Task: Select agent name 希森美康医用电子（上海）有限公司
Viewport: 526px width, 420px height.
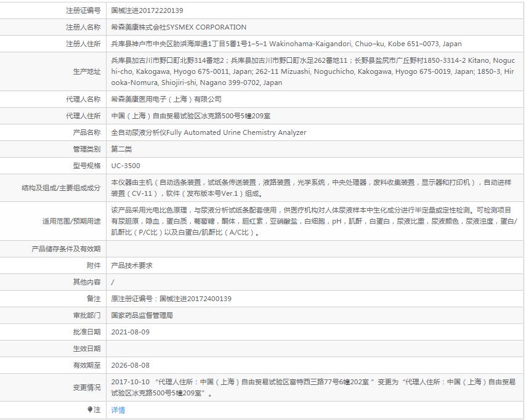Action: 166,99
